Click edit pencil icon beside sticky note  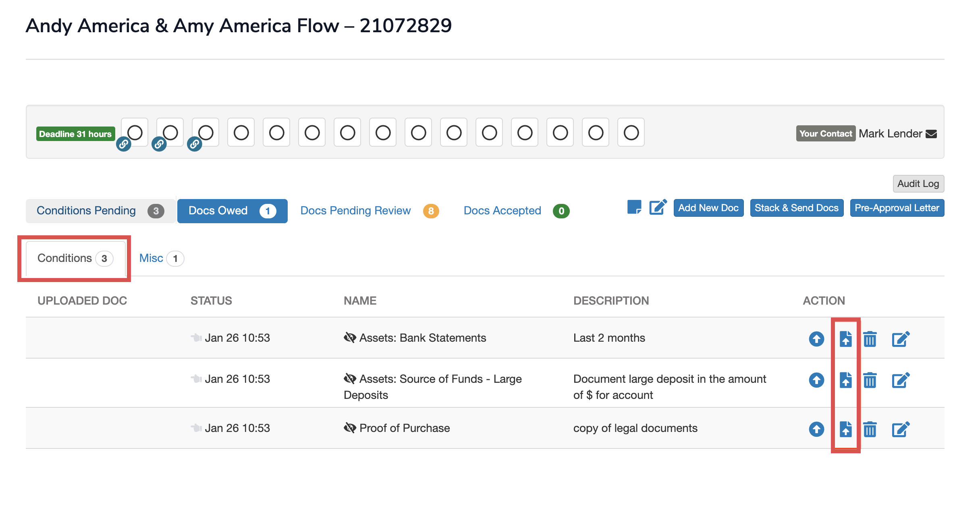pyautogui.click(x=658, y=207)
